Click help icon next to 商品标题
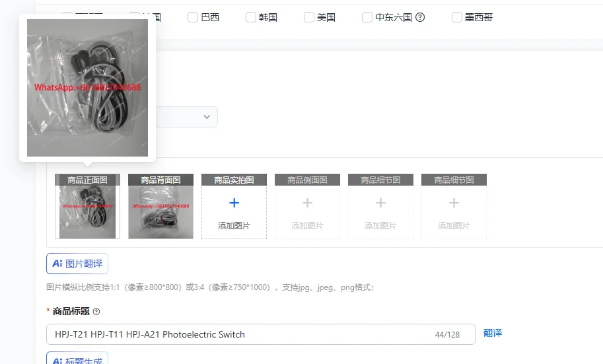 pyautogui.click(x=96, y=312)
